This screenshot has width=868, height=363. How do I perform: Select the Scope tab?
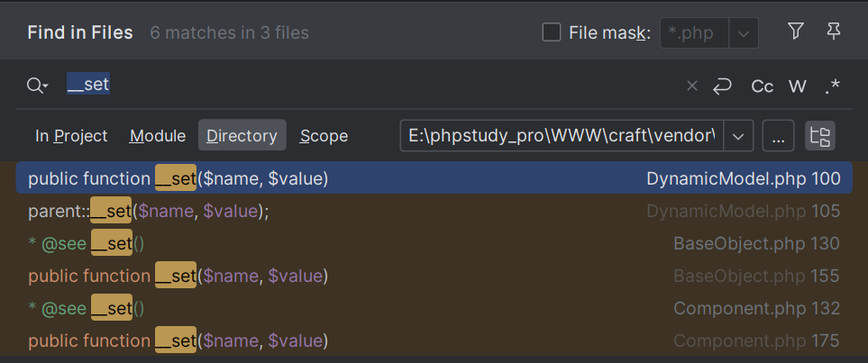[324, 136]
